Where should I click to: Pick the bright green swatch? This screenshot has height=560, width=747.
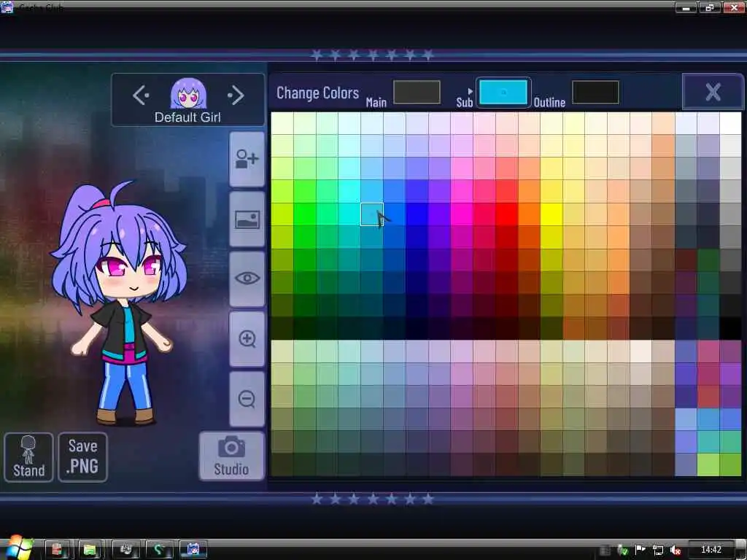tap(304, 214)
